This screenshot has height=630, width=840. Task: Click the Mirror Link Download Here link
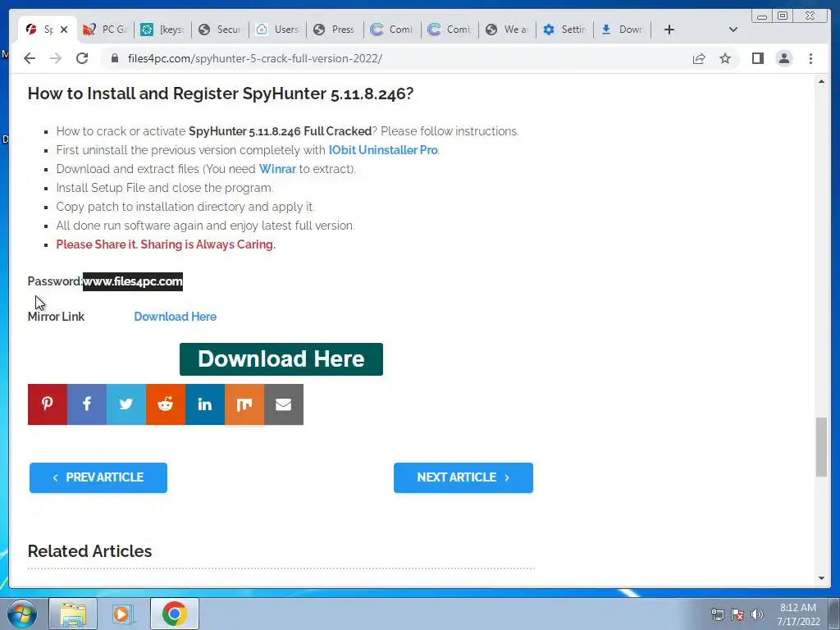click(176, 317)
